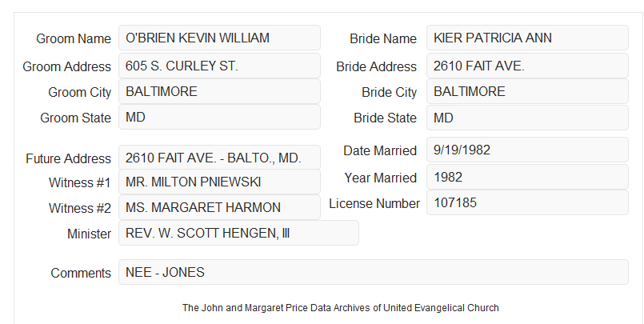The height and width of the screenshot is (324, 644).
Task: Select the Bride Name field
Action: (x=527, y=38)
